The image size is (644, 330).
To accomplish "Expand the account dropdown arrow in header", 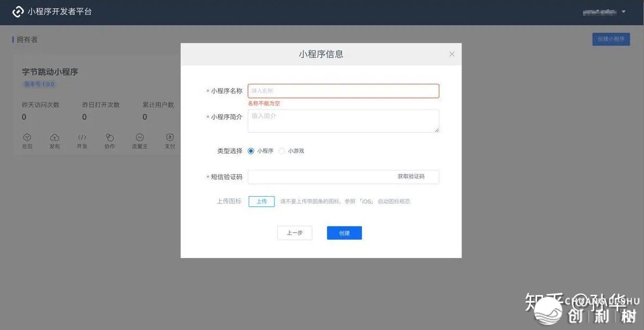I will pyautogui.click(x=624, y=12).
